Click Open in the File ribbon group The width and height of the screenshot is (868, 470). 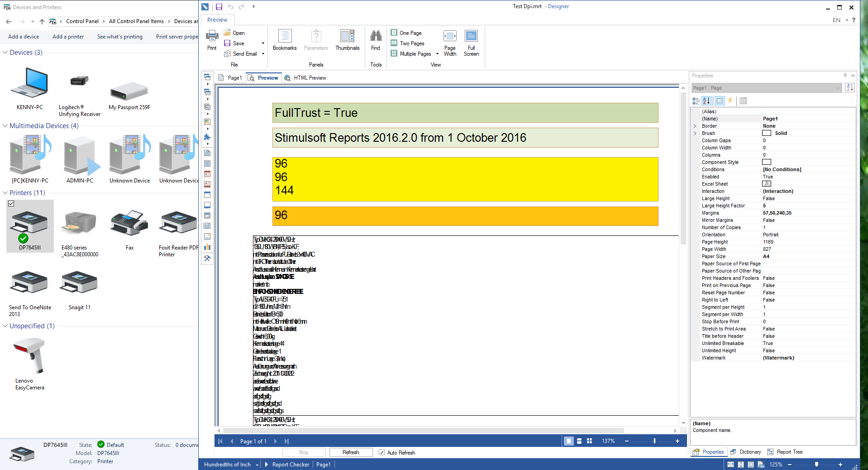[234, 33]
